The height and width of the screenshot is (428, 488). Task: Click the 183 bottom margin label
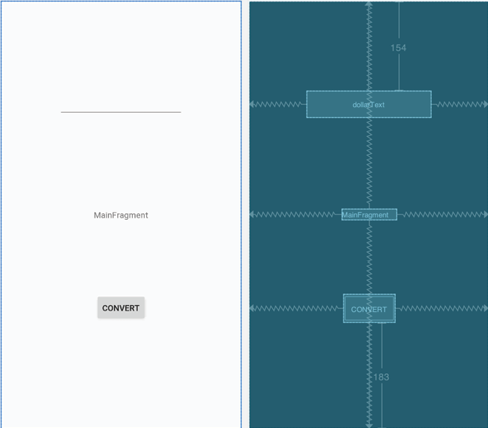pyautogui.click(x=381, y=377)
